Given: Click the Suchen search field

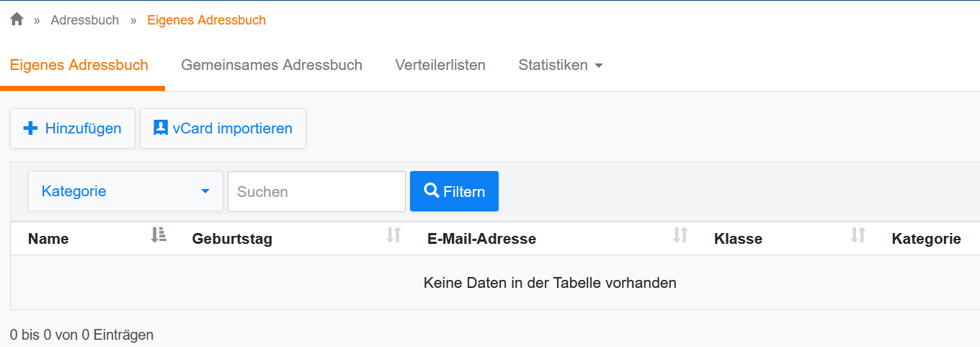Looking at the screenshot, I should click(x=316, y=192).
